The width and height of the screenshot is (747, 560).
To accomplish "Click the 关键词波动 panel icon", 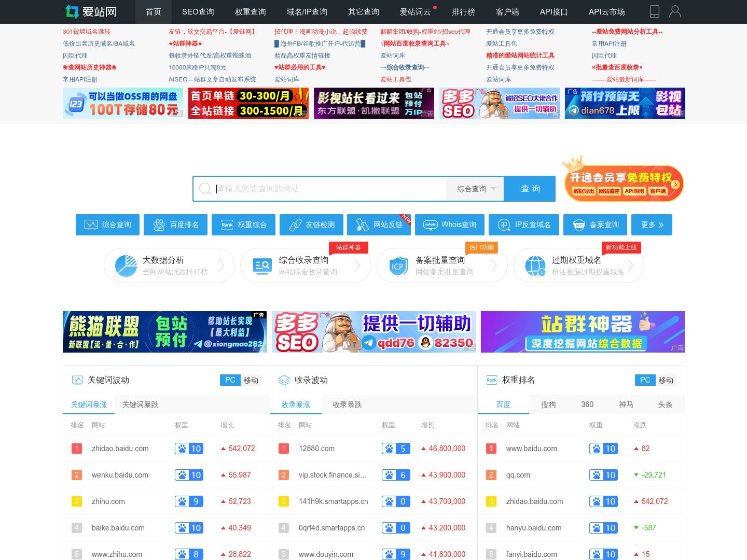I will coord(77,380).
